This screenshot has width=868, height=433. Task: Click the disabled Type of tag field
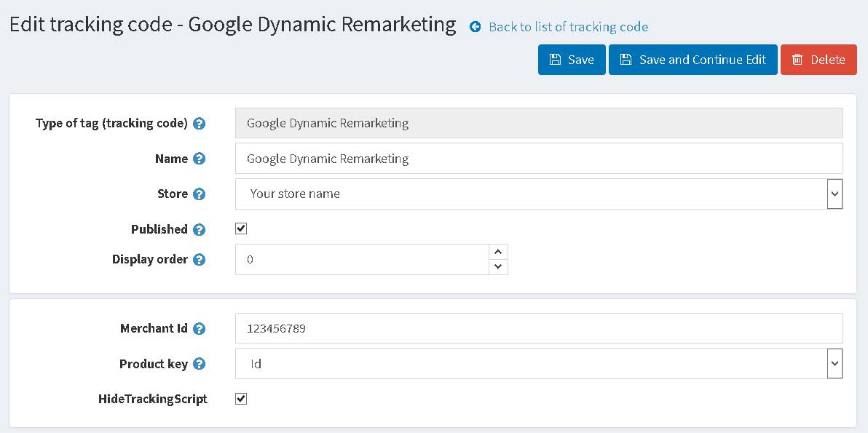click(x=539, y=123)
